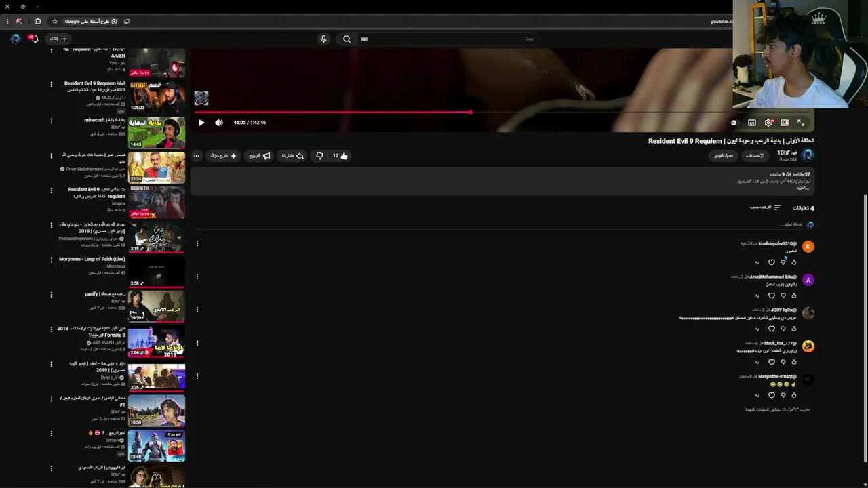Viewport: 868px width, 488px height.
Task: Like AreejMohammed-b3u's comment
Action: (794, 296)
